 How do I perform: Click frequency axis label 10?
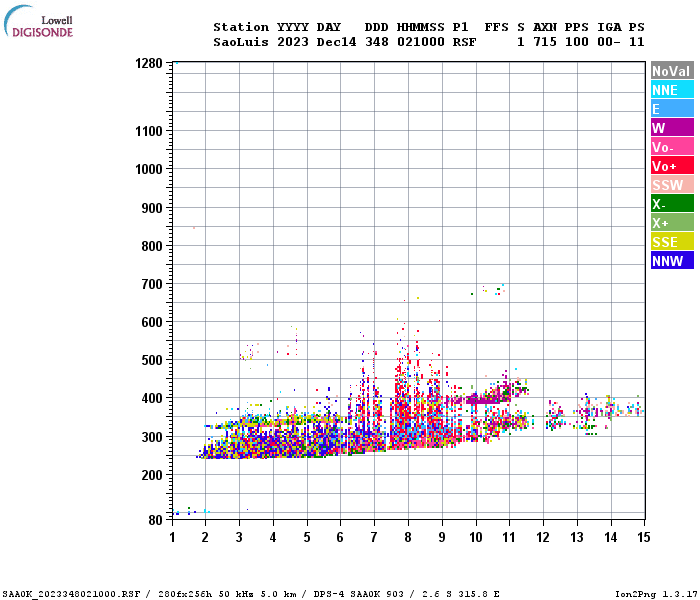point(476,537)
